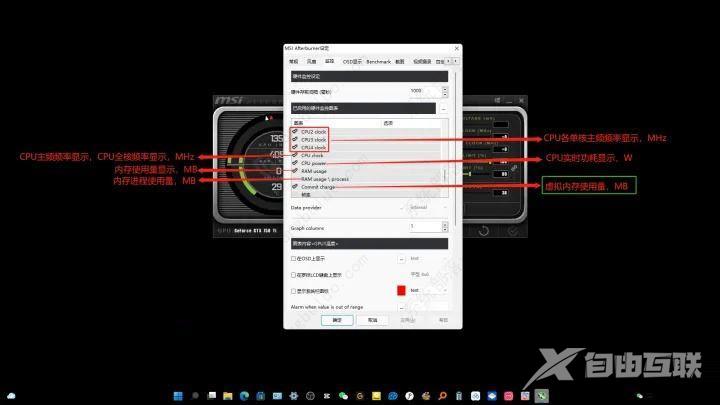Viewport: 720px width, 405px height.
Task: Open Settings gear from taskbar
Action: pyautogui.click(x=294, y=396)
